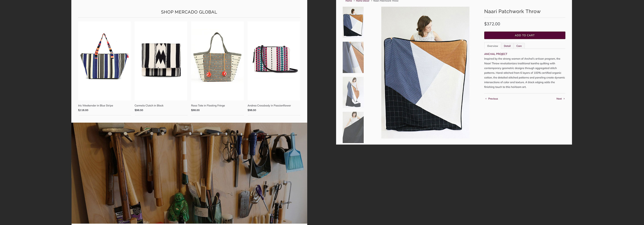
Task: Click the workshop tools banner photo
Action: (x=189, y=173)
